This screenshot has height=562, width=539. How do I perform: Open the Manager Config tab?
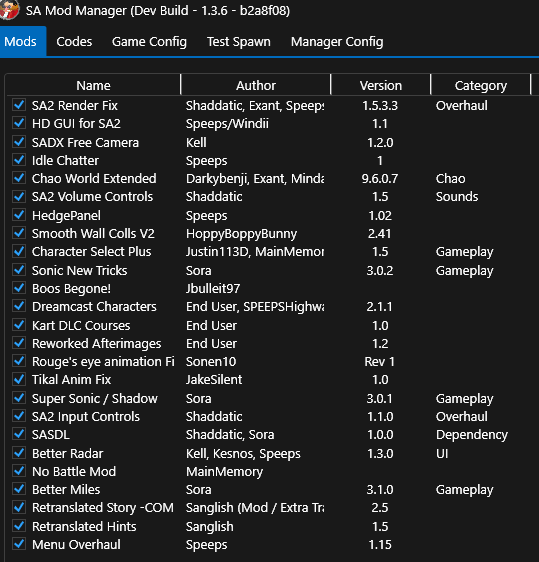337,42
